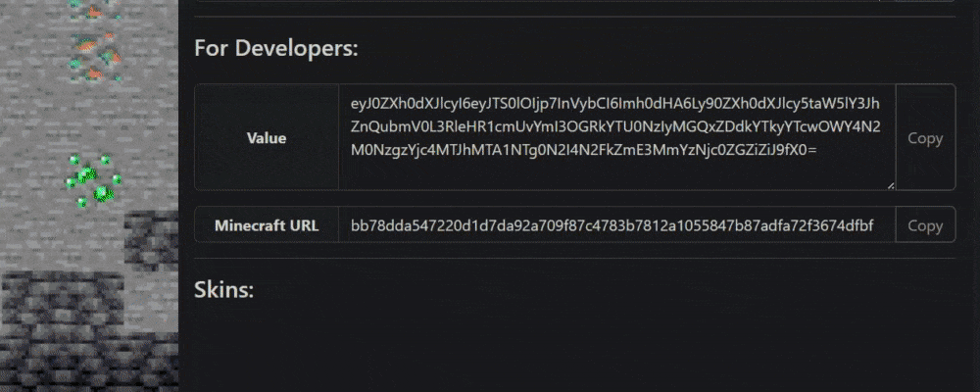Viewport: 980px width, 392px height.
Task: Click the first line of Value text starting eyJ0ZXh0
Action: [615, 104]
